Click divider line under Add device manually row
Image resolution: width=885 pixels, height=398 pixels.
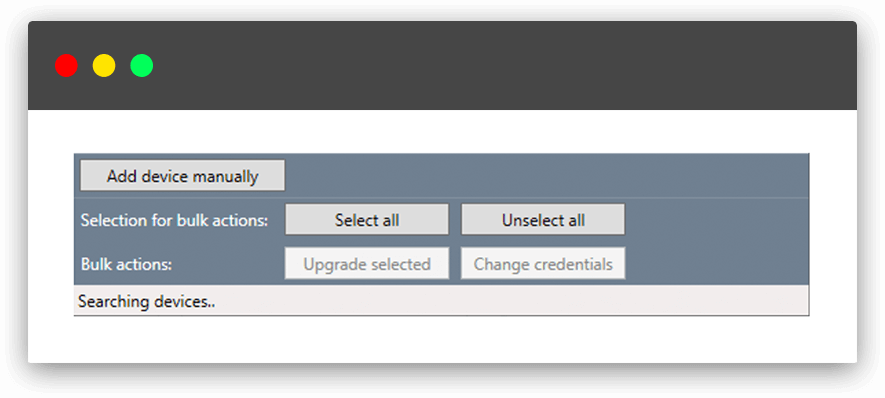tap(441, 198)
